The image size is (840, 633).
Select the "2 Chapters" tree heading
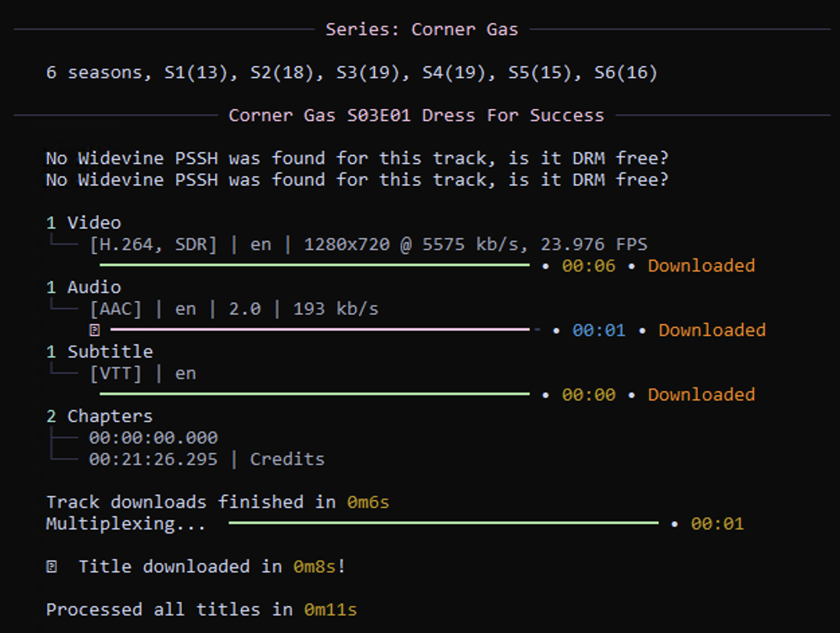pyautogui.click(x=99, y=416)
